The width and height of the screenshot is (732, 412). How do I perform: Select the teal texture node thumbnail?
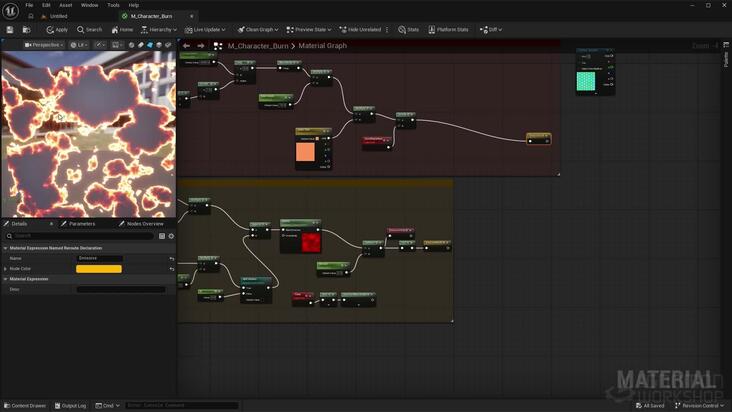point(586,81)
